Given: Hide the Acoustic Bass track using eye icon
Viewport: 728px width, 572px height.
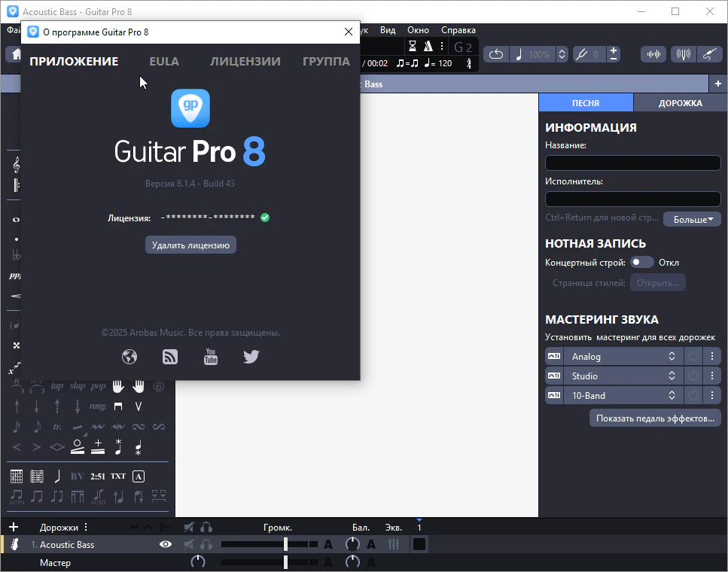Looking at the screenshot, I should [166, 544].
